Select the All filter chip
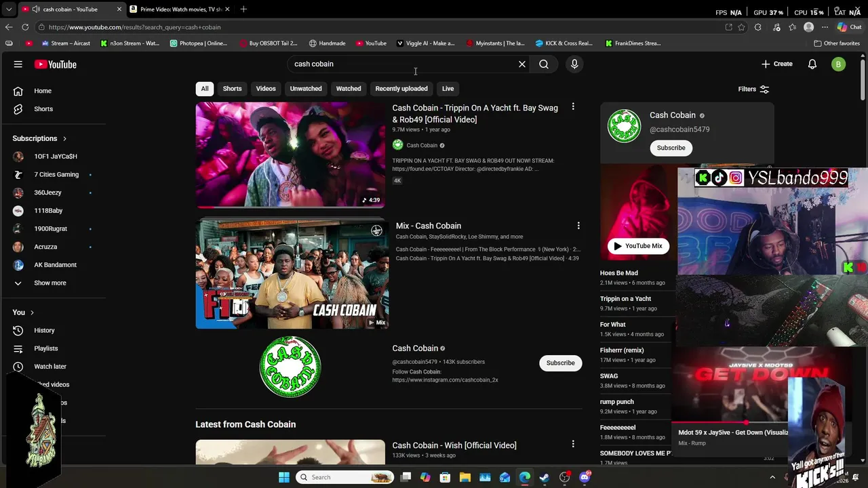 [205, 89]
